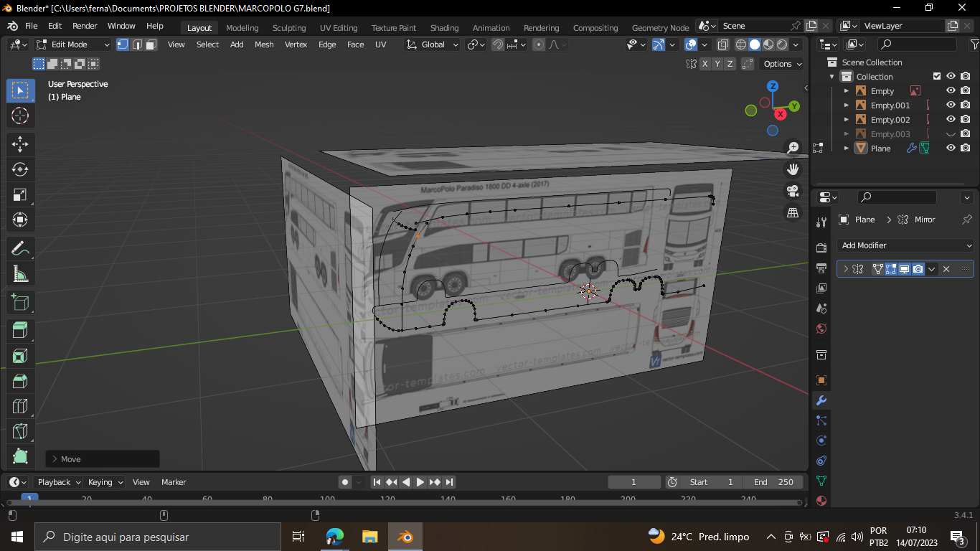Select the Annotate tool

click(x=20, y=248)
